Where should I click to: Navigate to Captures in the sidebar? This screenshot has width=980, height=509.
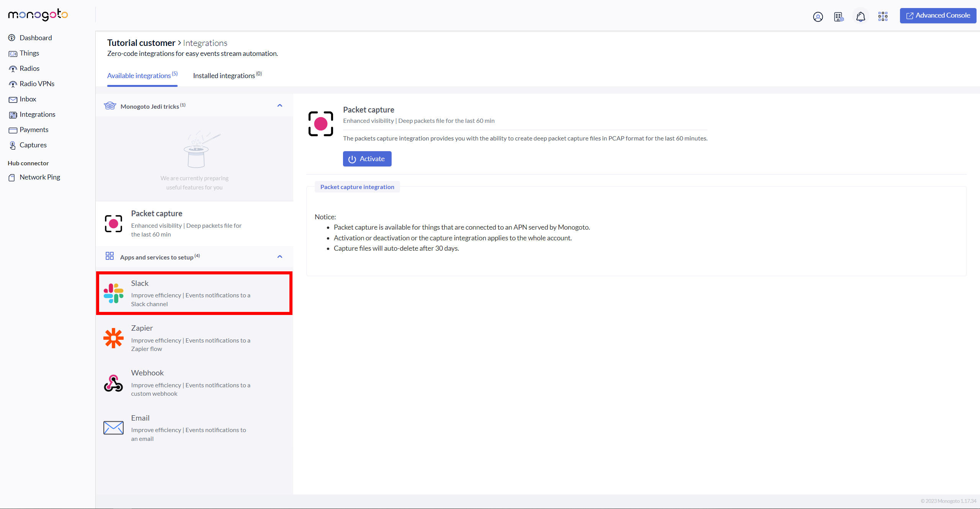tap(33, 145)
